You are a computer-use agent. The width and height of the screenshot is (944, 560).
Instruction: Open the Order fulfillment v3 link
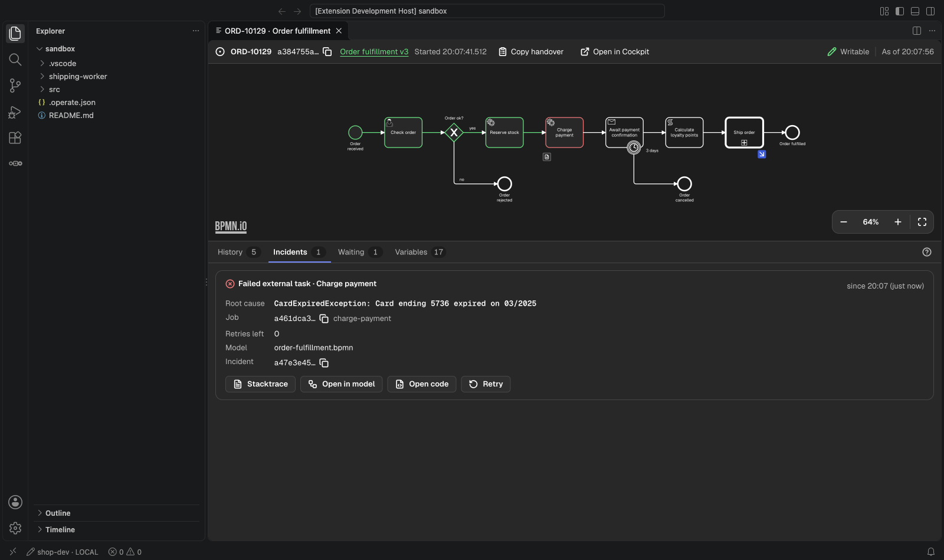pos(374,52)
